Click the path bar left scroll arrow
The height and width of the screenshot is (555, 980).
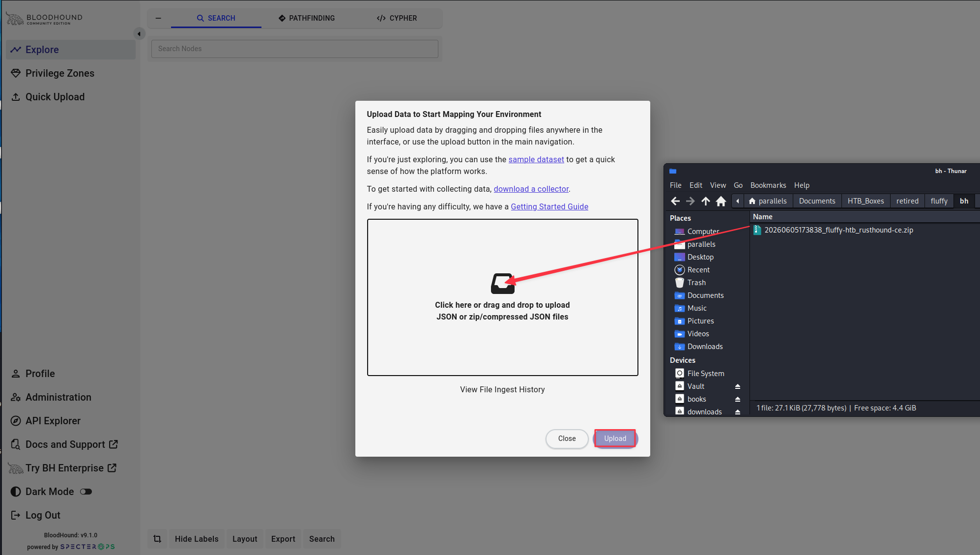pyautogui.click(x=737, y=201)
